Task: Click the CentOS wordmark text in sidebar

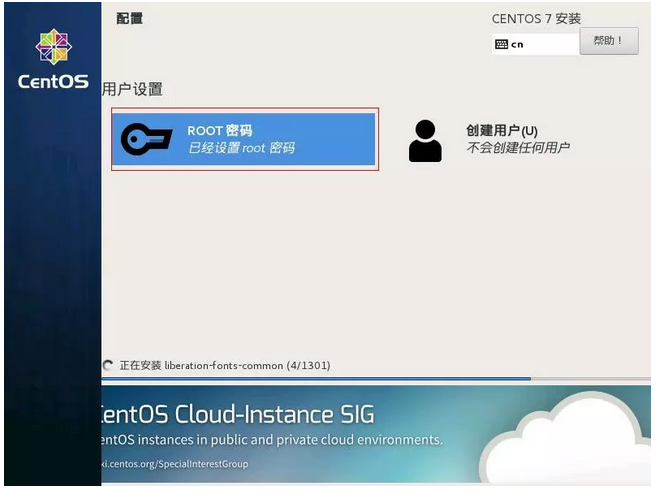Action: pyautogui.click(x=53, y=81)
